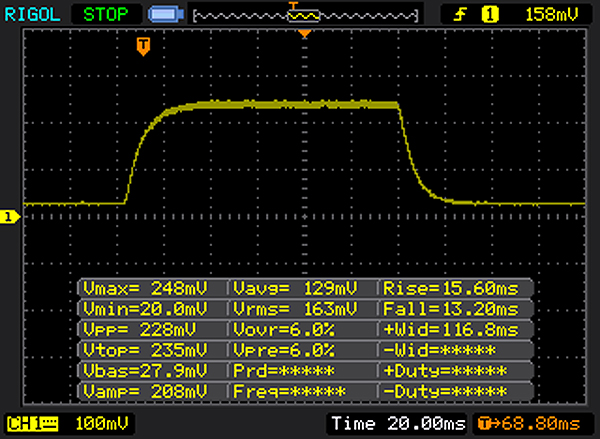This screenshot has height=439, width=600.
Task: Click the CH1 DC coupling indicator
Action: click(x=33, y=424)
